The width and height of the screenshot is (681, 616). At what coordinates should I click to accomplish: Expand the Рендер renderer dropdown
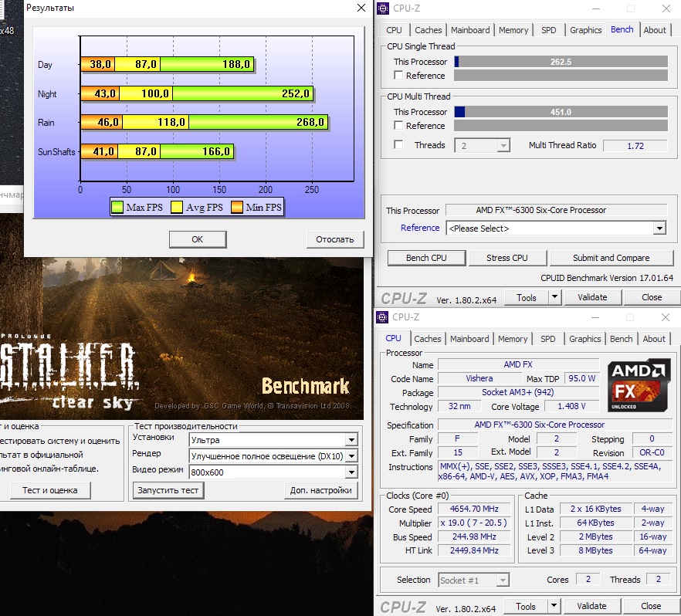click(x=351, y=455)
